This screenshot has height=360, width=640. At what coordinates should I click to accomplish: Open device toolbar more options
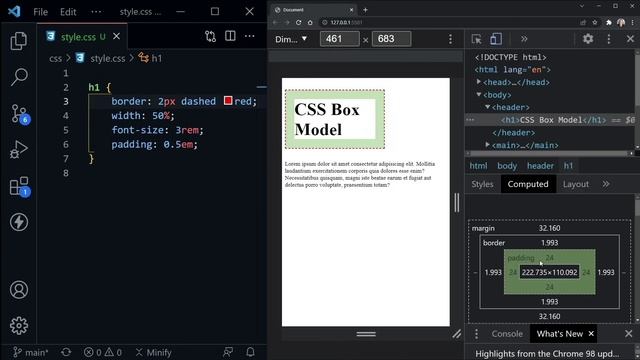[x=450, y=39]
